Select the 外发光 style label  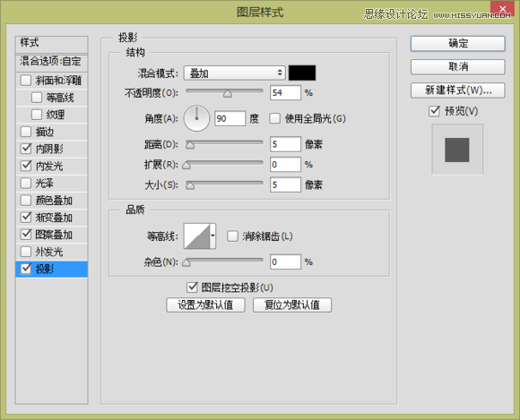click(x=49, y=252)
